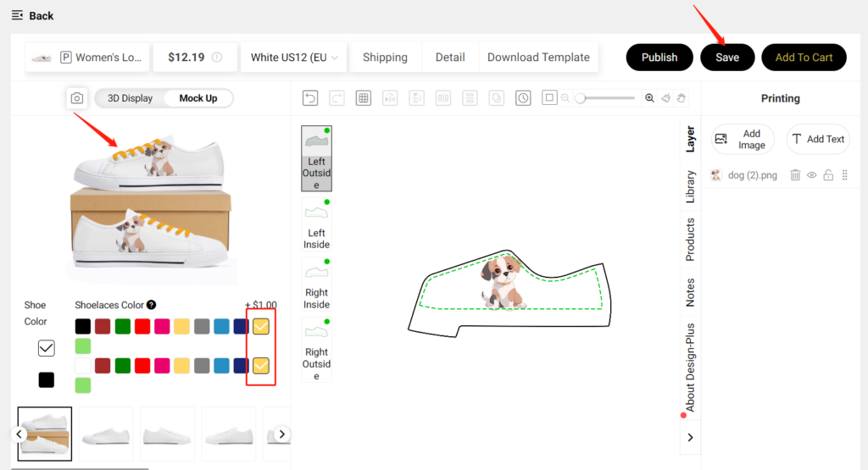Switch to Mock Up view

(x=198, y=98)
